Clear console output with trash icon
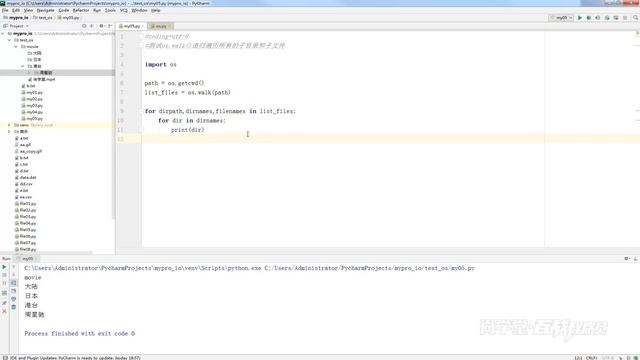 click(x=13, y=307)
